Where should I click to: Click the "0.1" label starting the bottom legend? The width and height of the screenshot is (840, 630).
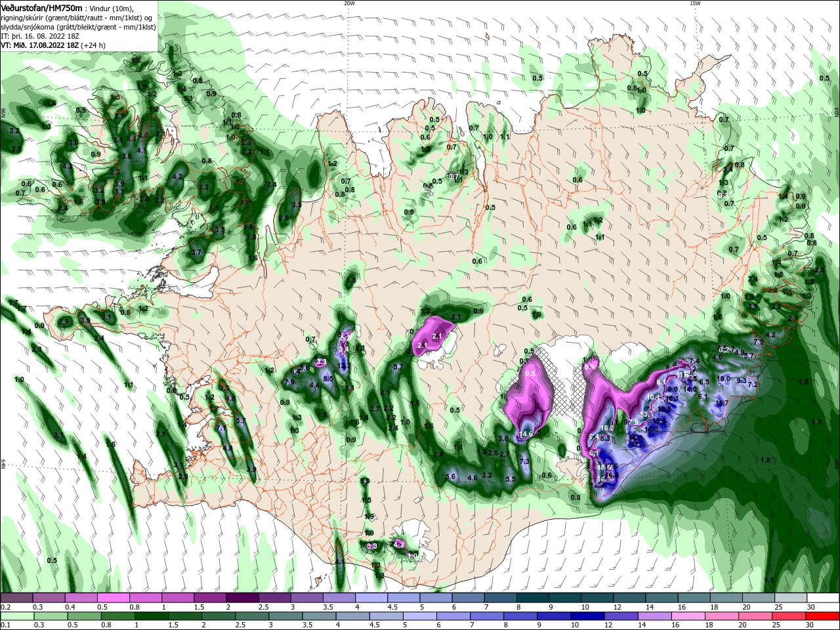coord(6,624)
